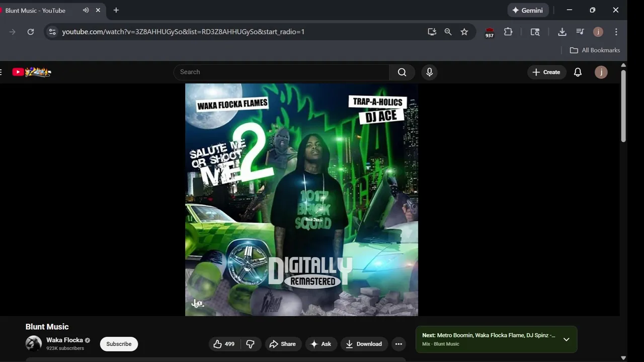Mute the Blunt Music tab audio
Image resolution: width=644 pixels, height=362 pixels.
click(x=86, y=10)
